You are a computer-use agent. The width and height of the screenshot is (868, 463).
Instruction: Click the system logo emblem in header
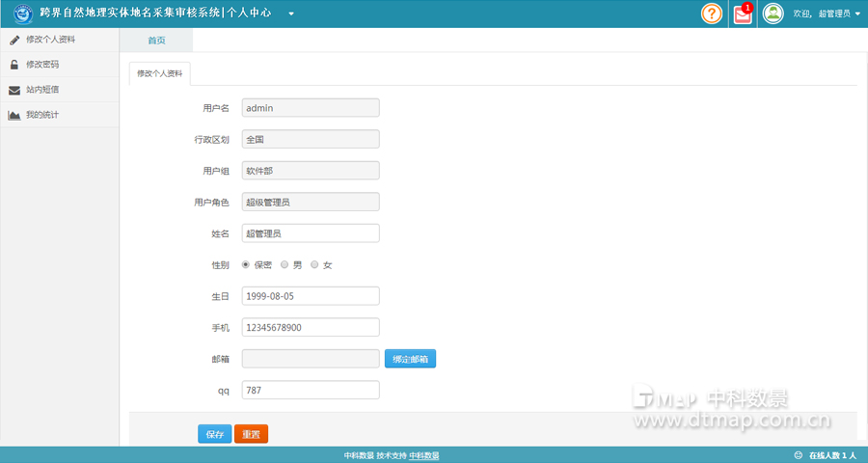pyautogui.click(x=21, y=14)
